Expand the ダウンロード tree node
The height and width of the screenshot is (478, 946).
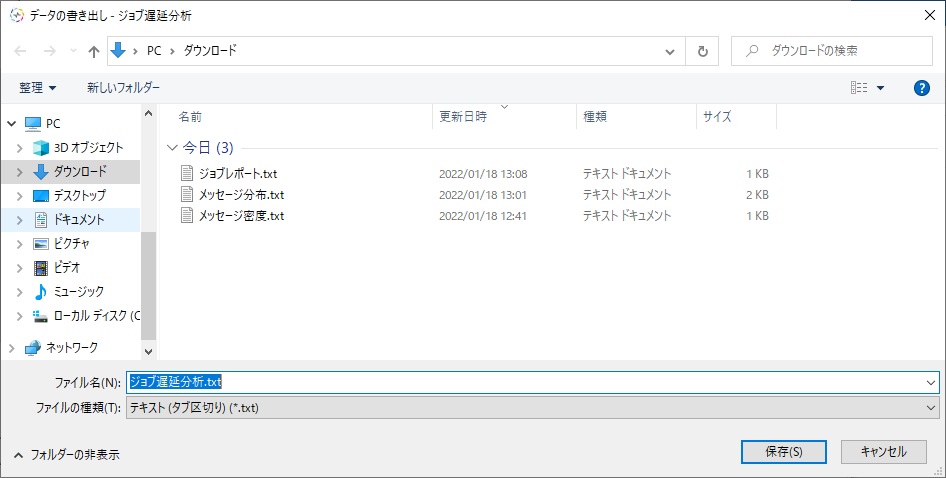pos(19,172)
